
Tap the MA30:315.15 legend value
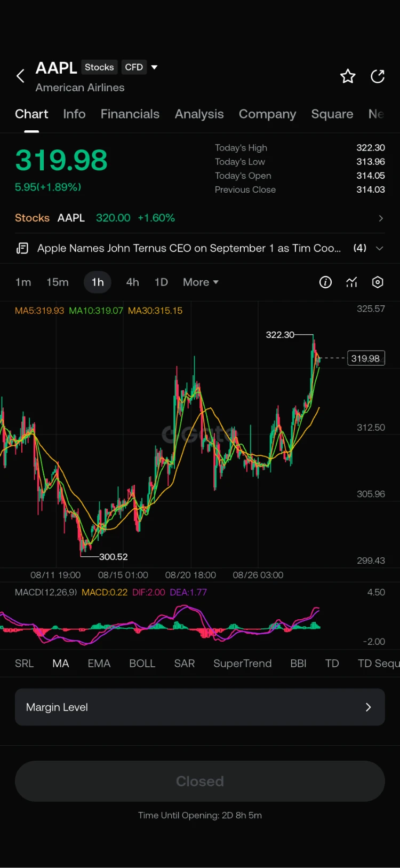click(155, 311)
